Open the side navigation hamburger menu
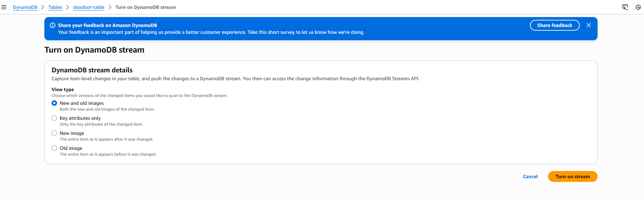Viewport: 644px width, 199px height. [4, 7]
